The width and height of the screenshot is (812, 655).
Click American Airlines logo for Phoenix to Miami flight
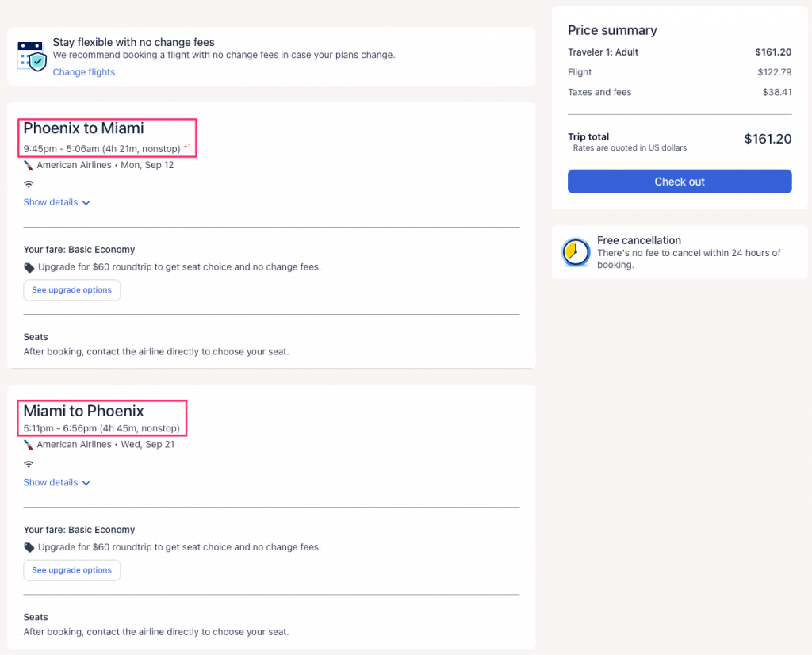pyautogui.click(x=29, y=166)
